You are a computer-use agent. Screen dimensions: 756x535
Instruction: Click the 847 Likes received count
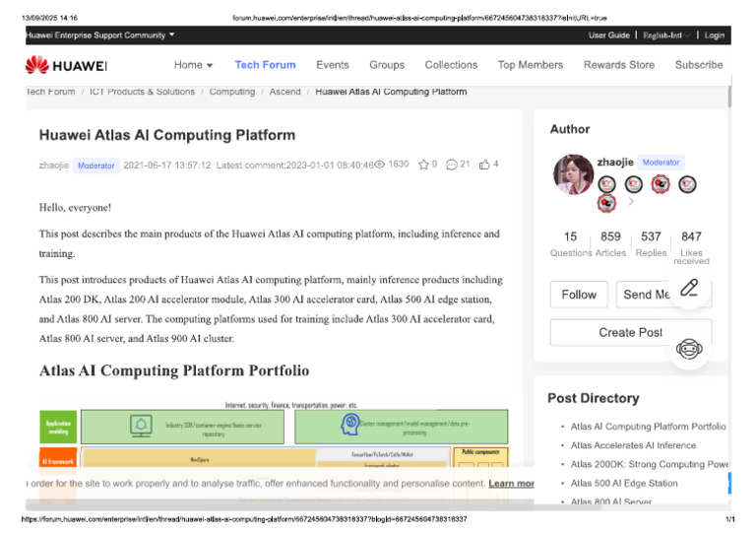click(x=691, y=247)
